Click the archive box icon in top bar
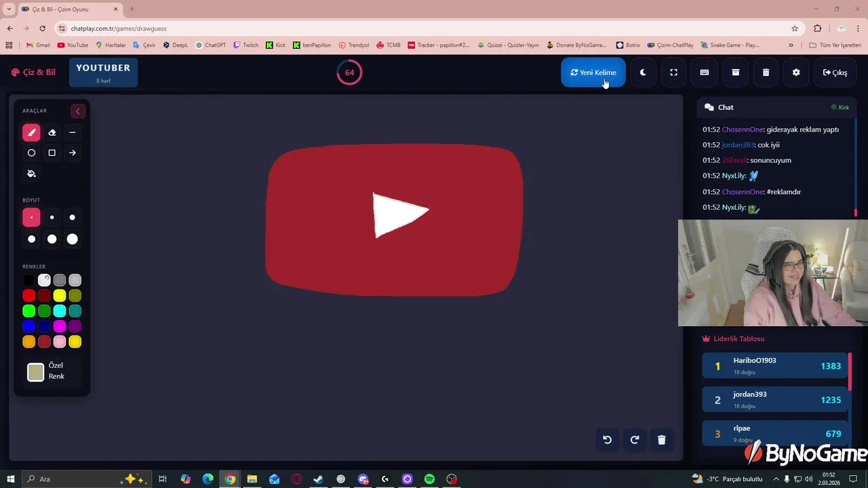This screenshot has height=488, width=868. coord(735,73)
